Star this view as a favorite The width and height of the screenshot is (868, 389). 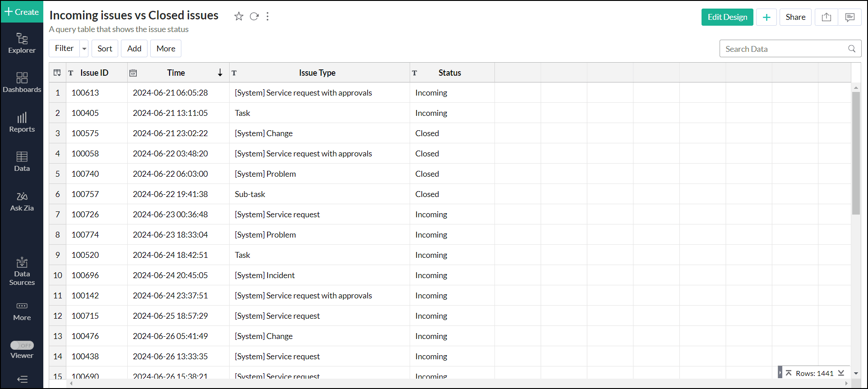[x=239, y=17]
